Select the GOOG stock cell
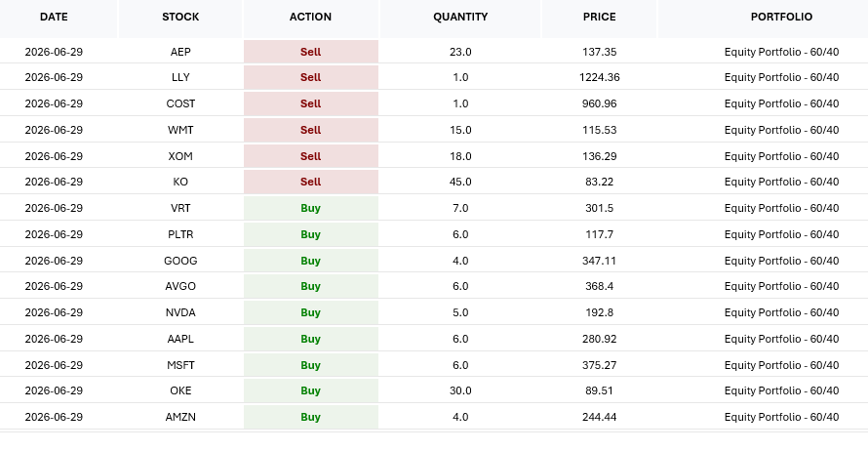This screenshot has height=451, width=868. click(x=180, y=261)
